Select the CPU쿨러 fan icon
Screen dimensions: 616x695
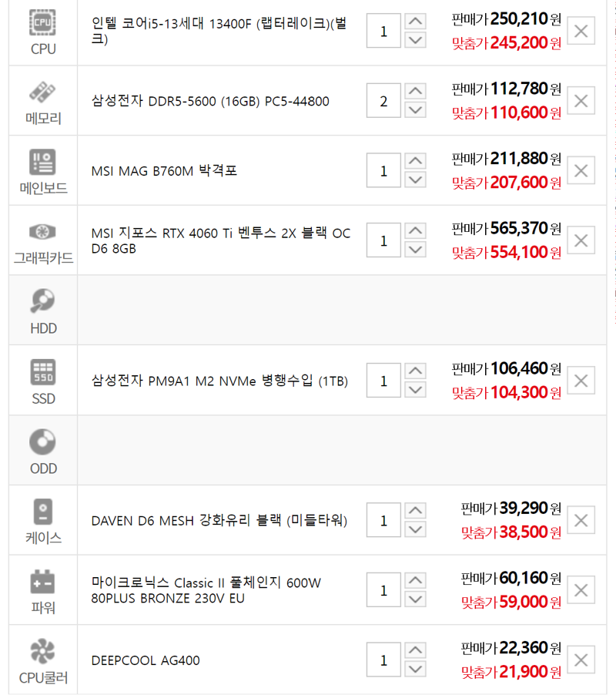pos(42,651)
